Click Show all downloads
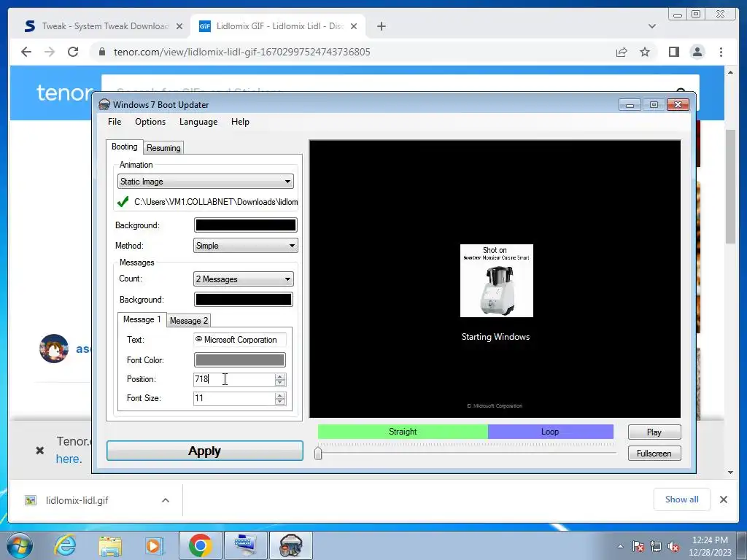Image resolution: width=747 pixels, height=560 pixels. [x=682, y=499]
